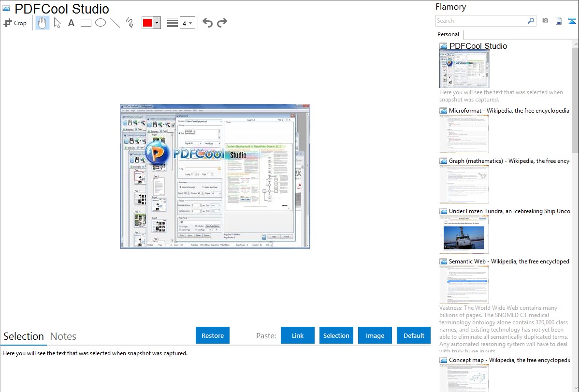
Task: Open the Notes tab
Action: coord(63,336)
